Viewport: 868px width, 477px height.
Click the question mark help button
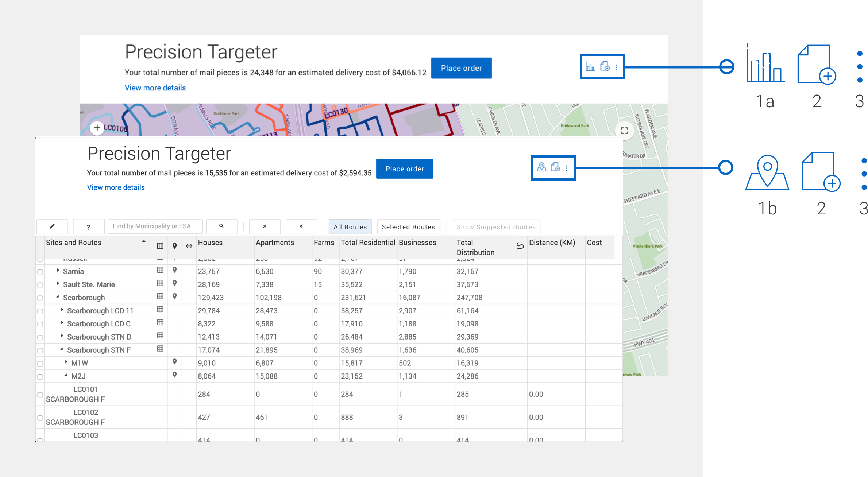[x=89, y=227]
